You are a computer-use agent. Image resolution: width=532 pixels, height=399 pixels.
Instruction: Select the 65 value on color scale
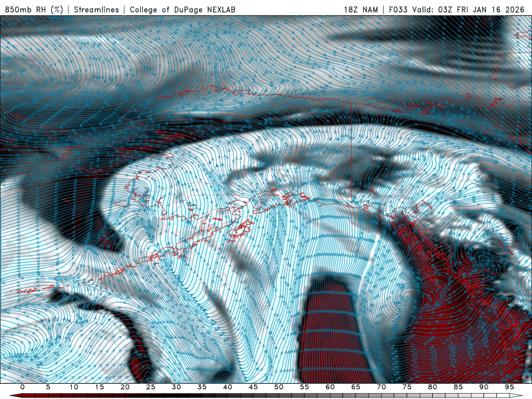click(356, 387)
